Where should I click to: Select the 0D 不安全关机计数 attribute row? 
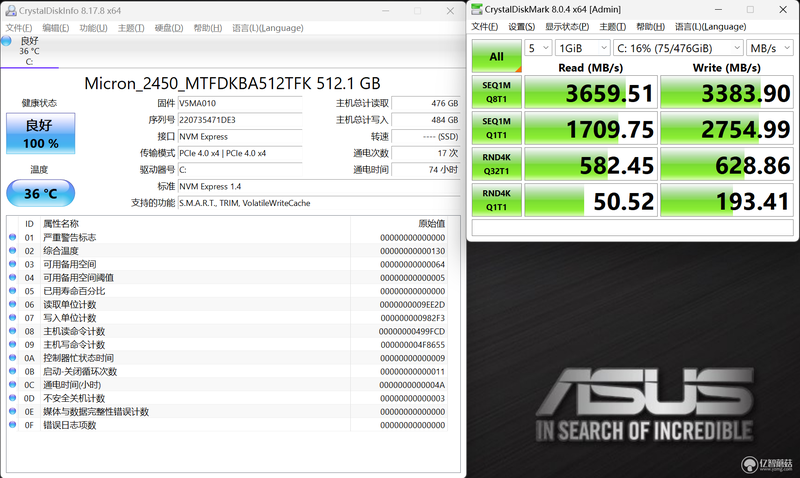(228, 398)
